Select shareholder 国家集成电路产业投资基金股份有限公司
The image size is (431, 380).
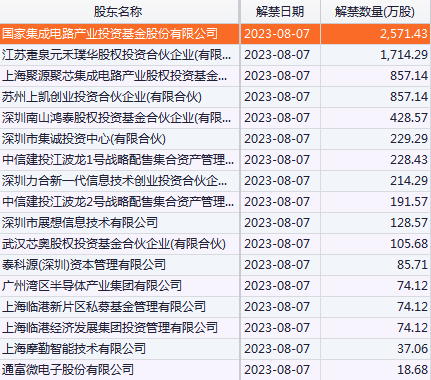tap(110, 34)
